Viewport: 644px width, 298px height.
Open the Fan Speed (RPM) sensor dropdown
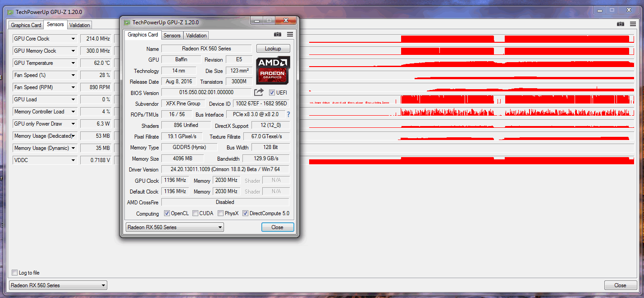[x=73, y=87]
